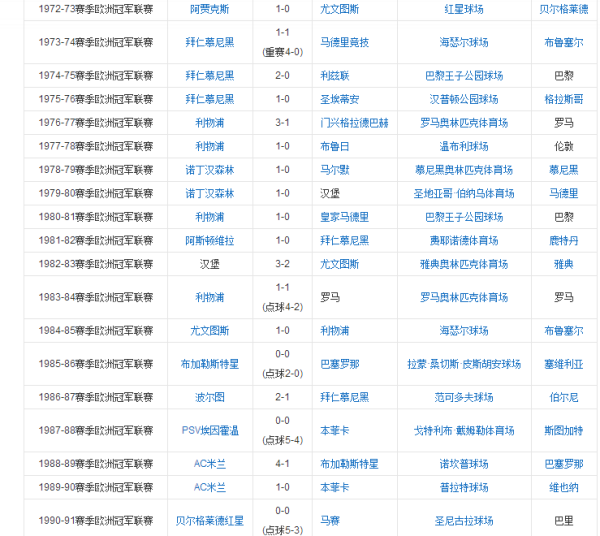The image size is (600, 536).
Task: Open PSV埃因霍温 champion link
Action: pyautogui.click(x=210, y=430)
